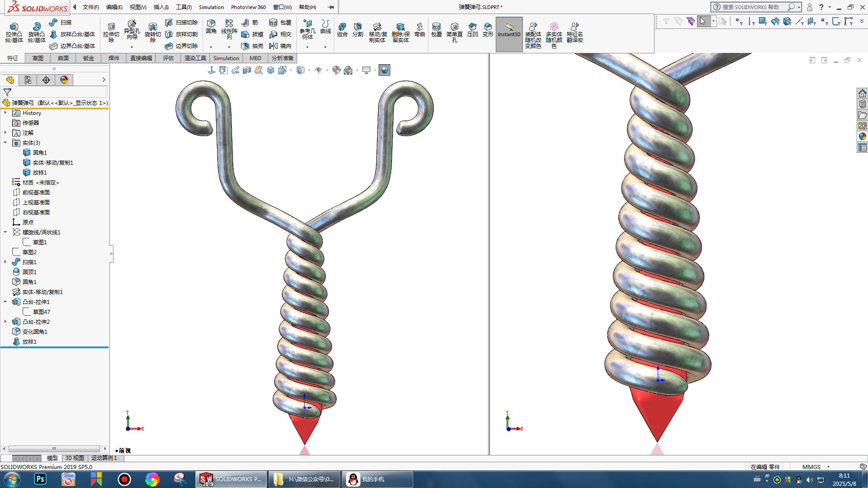Click the 移动/复制实体 move/copy bodies tool
Viewport: 868px width, 488px height.
377,32
